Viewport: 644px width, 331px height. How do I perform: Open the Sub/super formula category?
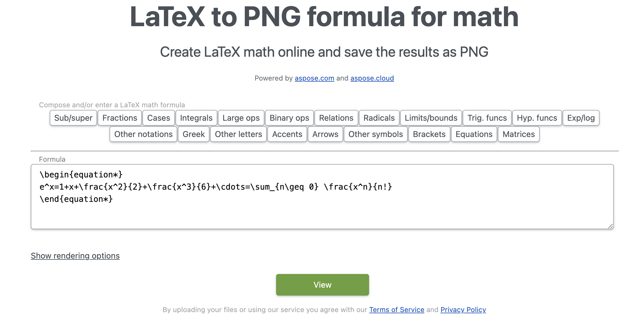(x=73, y=118)
